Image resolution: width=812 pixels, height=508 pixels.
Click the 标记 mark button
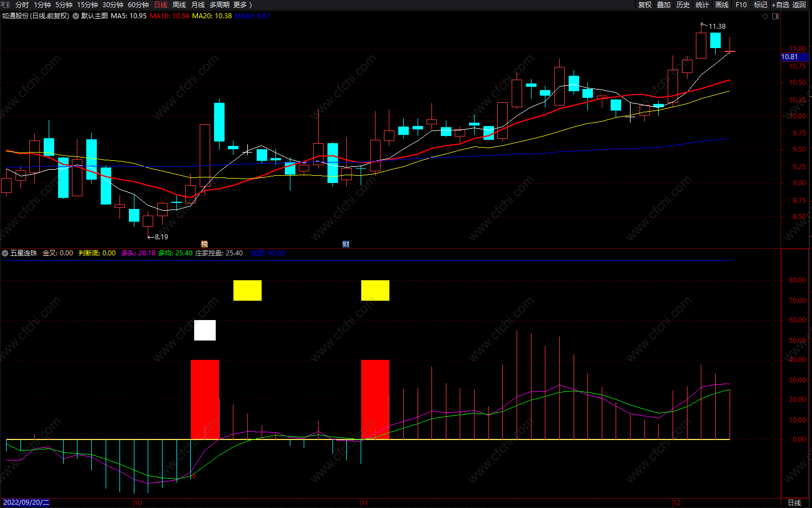click(x=761, y=5)
